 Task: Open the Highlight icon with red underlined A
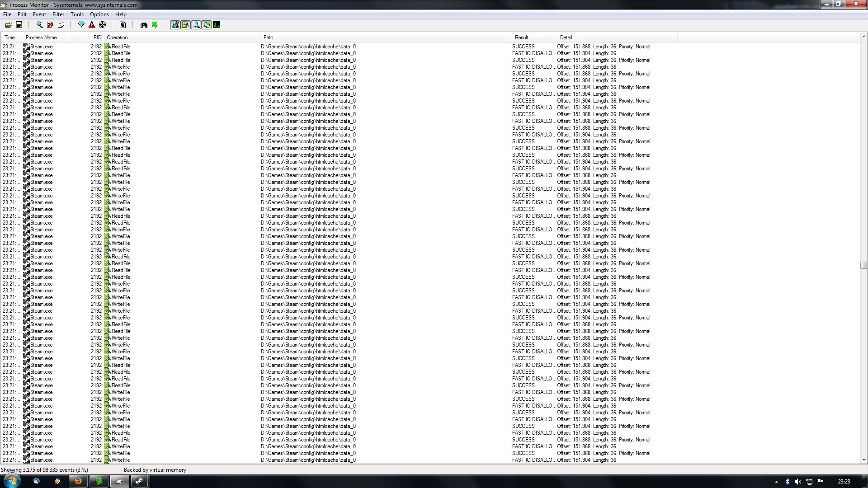point(92,25)
